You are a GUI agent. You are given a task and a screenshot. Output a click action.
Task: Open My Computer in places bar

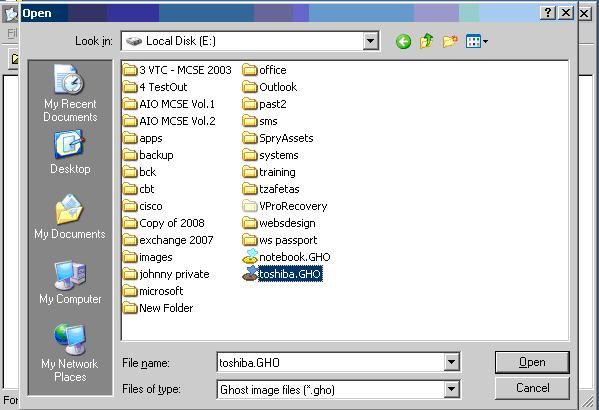[x=70, y=282]
